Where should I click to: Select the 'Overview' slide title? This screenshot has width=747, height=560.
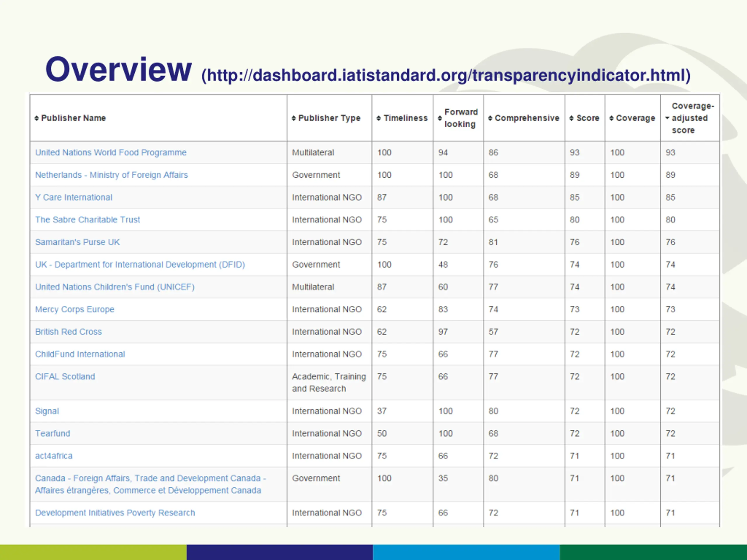click(118, 69)
